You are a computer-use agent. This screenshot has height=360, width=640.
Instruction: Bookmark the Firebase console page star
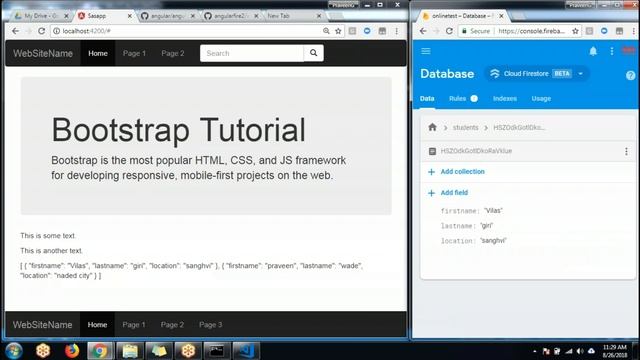click(x=575, y=31)
